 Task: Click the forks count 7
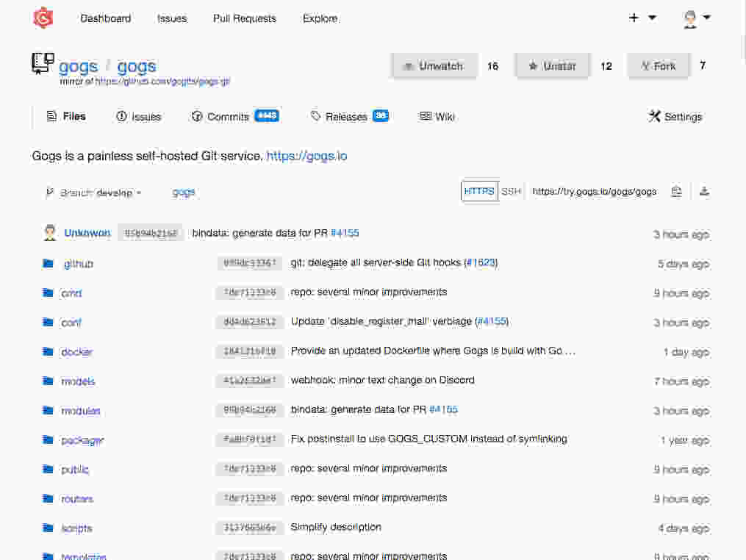[x=703, y=65]
